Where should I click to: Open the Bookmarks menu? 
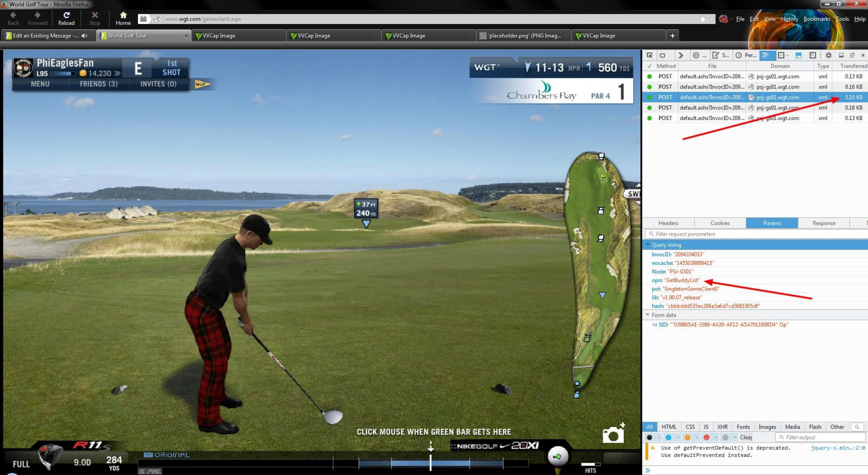(817, 19)
